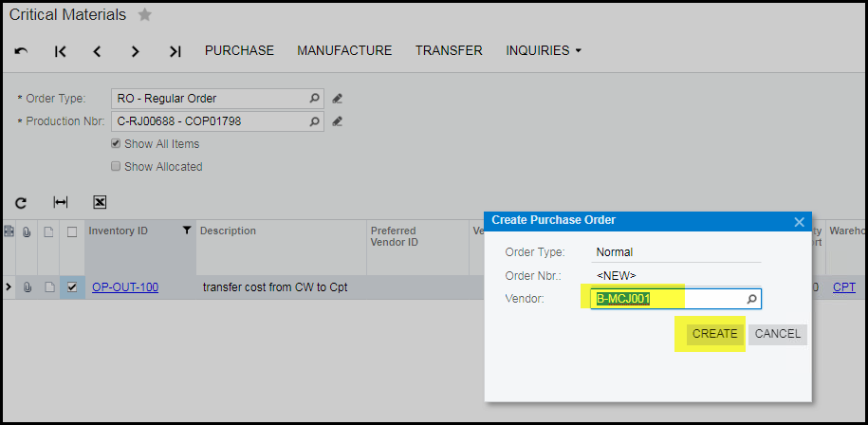868x425 pixels.
Task: Click the Purchase toolbar action
Action: pyautogui.click(x=239, y=51)
